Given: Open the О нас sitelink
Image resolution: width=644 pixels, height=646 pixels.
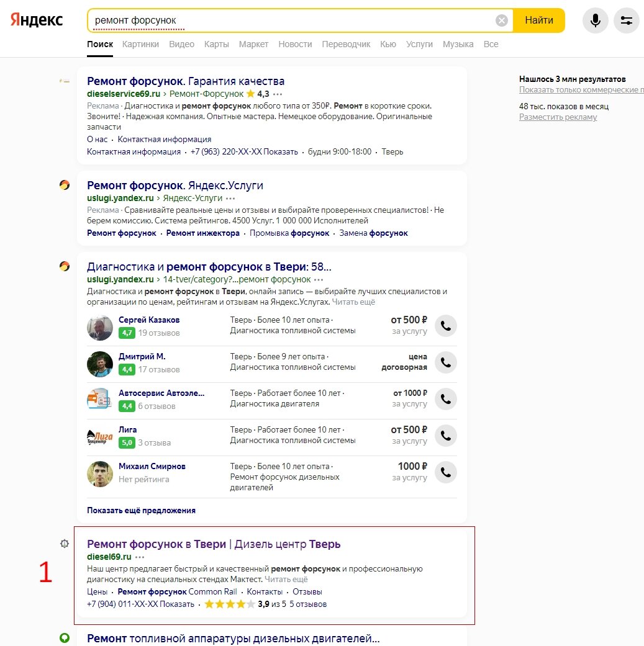Looking at the screenshot, I should click(x=97, y=139).
